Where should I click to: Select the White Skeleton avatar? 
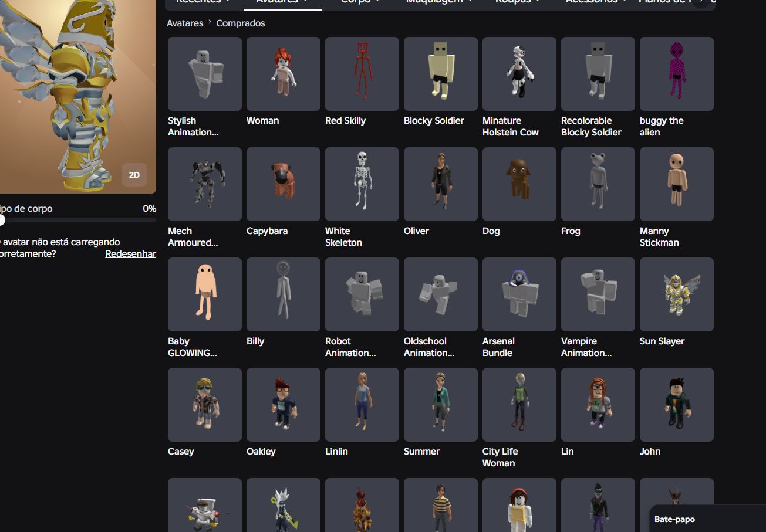click(362, 184)
